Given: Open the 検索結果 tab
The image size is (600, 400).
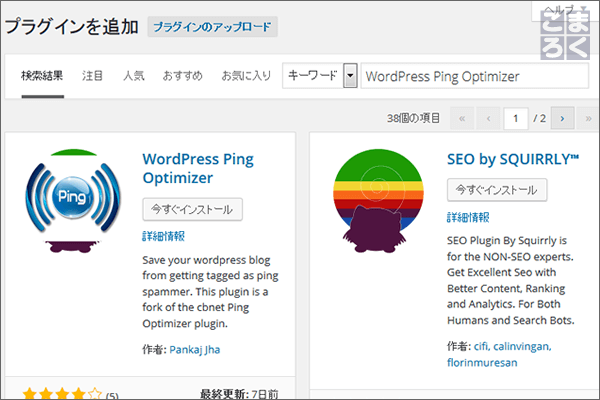Looking at the screenshot, I should tap(42, 76).
